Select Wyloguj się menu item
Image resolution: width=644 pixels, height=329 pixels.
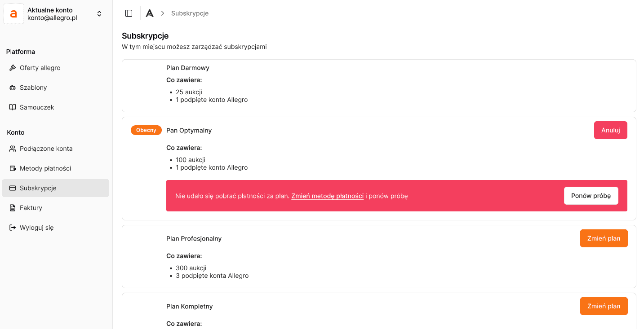[x=36, y=228]
